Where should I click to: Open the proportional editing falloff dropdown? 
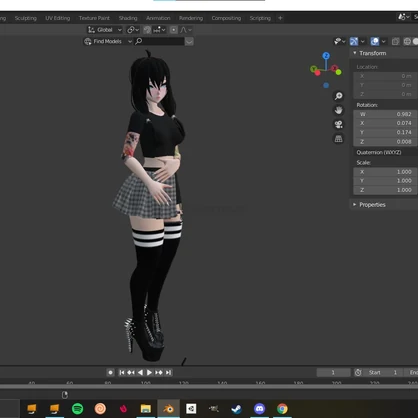coord(186,30)
